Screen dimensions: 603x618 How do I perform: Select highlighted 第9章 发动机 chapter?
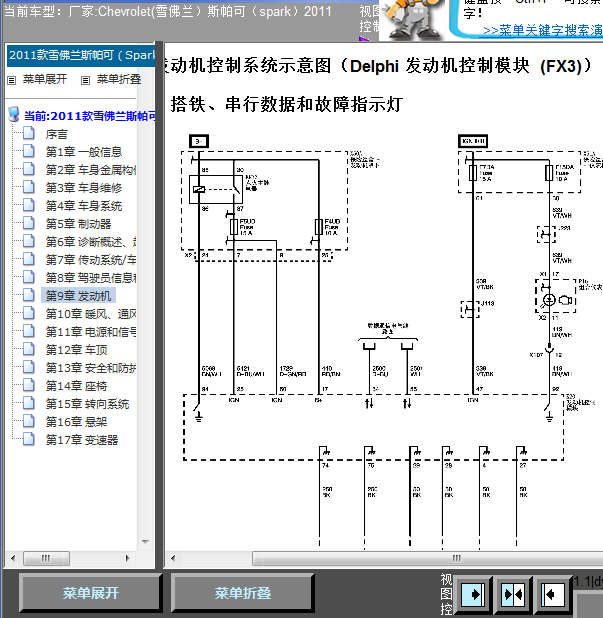pos(78,296)
